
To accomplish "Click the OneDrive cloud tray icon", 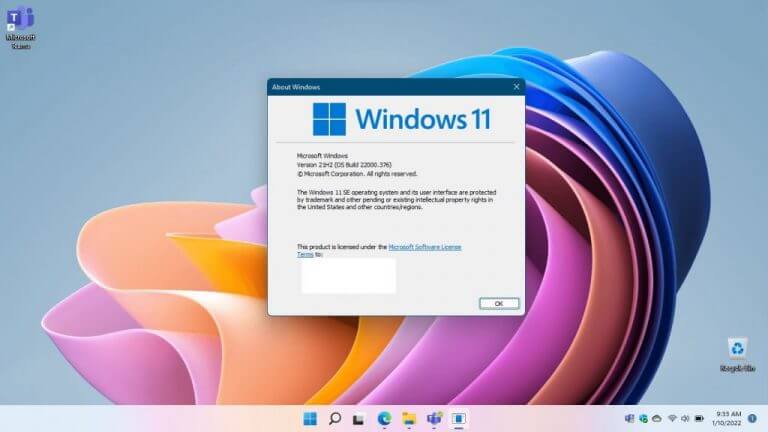I will pyautogui.click(x=657, y=419).
